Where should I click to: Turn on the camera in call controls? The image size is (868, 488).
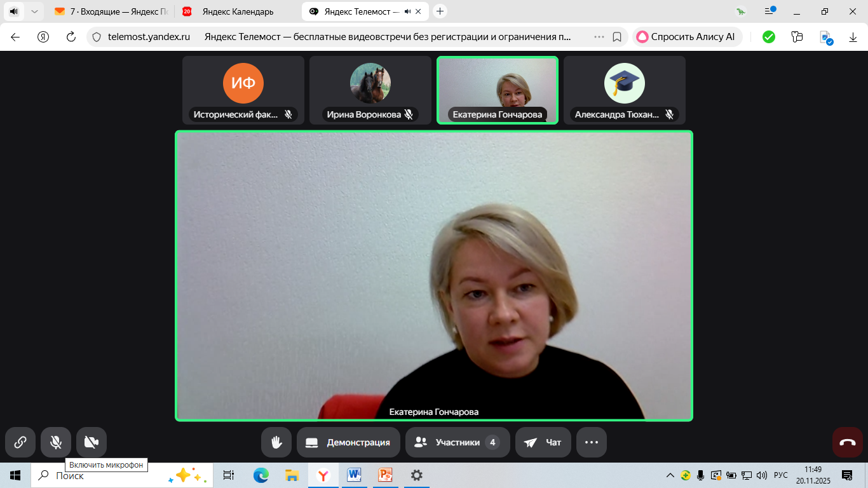pos(92,442)
